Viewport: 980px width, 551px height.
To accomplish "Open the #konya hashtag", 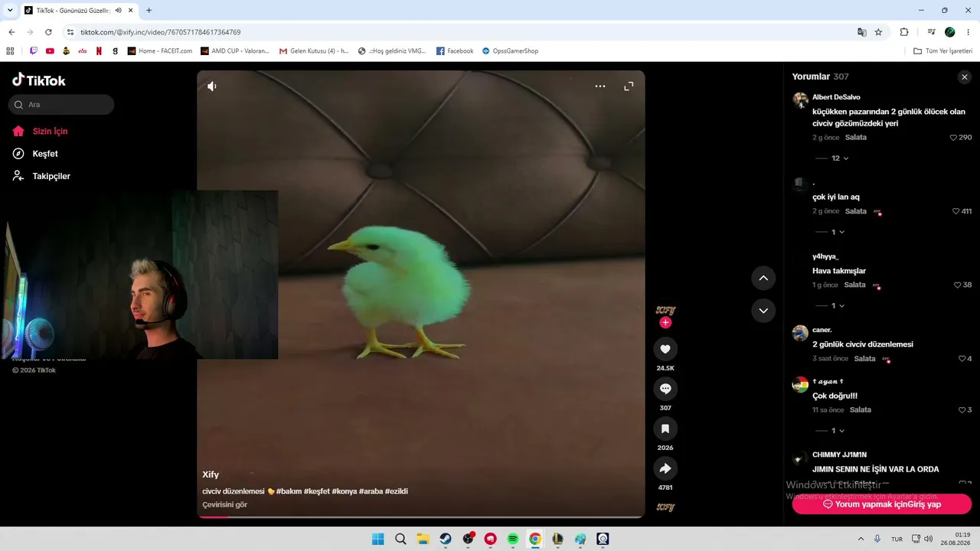I will [x=345, y=491].
